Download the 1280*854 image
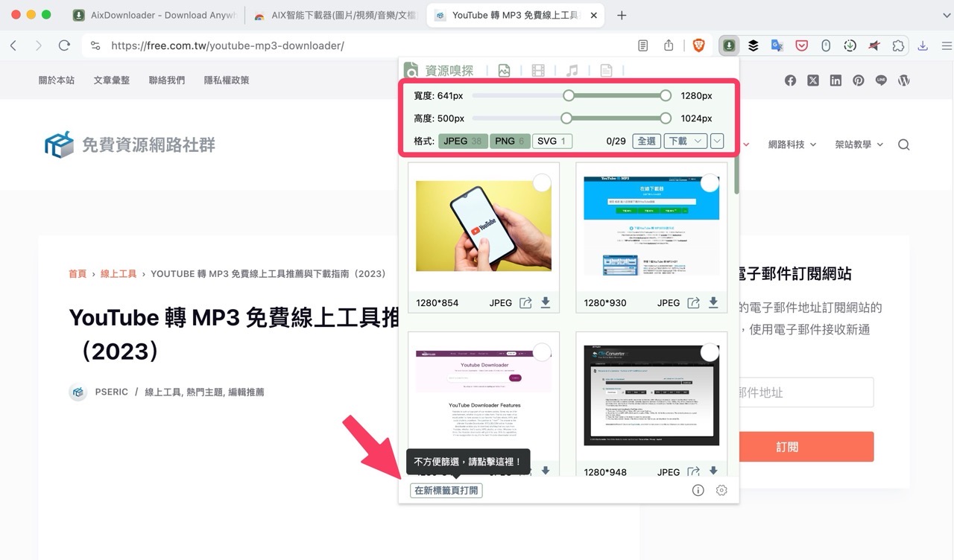 [x=546, y=302]
